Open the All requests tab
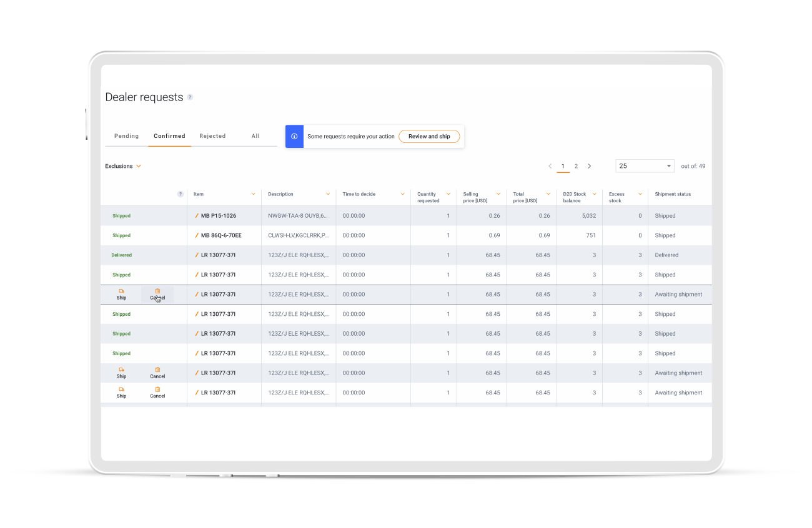This screenshot has width=812, height=528. (x=255, y=136)
